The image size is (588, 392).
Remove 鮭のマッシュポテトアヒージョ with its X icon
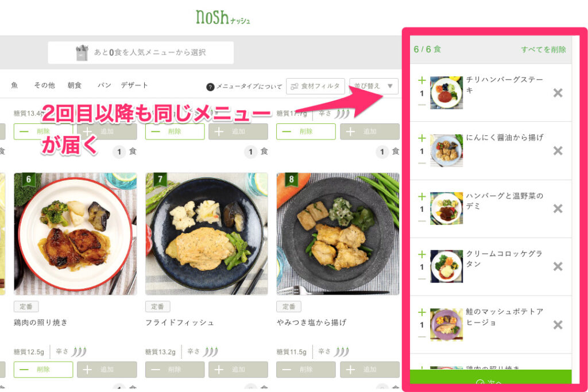pos(558,324)
